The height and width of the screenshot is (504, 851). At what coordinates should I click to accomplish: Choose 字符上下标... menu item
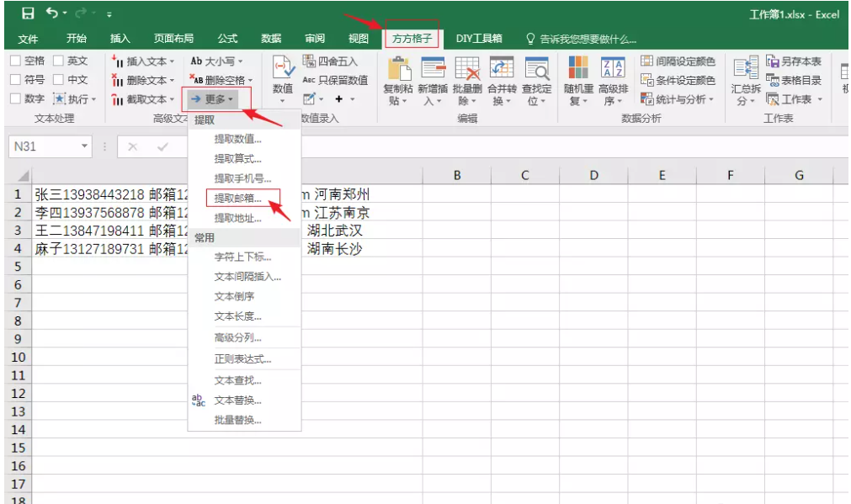pos(242,257)
